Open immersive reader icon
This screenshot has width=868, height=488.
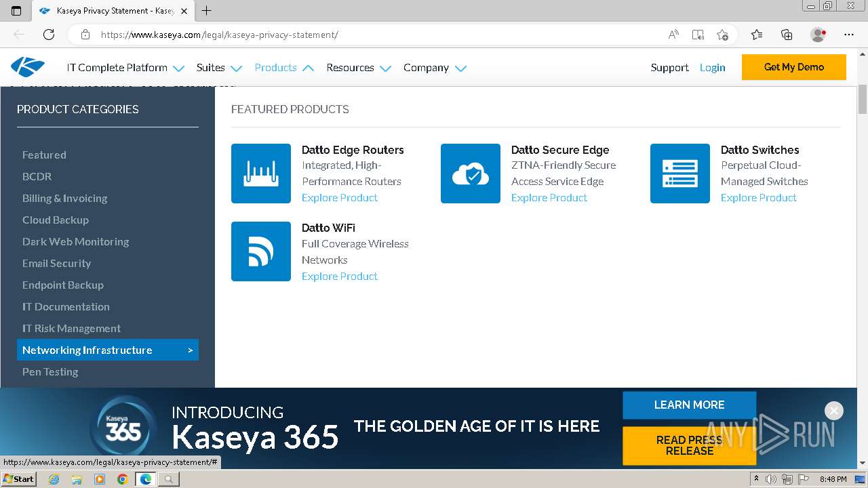point(698,35)
